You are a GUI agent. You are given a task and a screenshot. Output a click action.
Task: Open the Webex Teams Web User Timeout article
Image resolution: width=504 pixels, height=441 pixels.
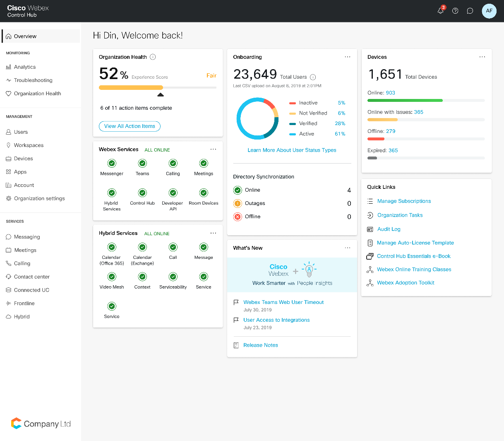(x=283, y=302)
